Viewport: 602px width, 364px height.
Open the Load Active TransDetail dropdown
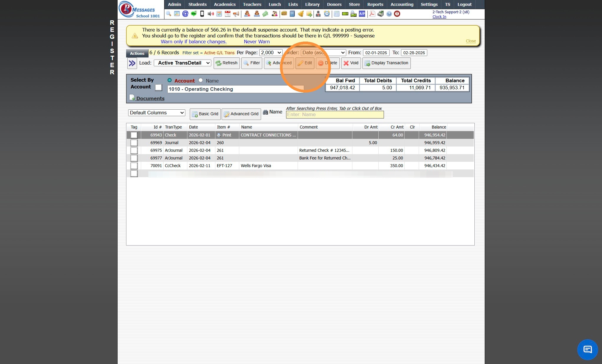point(182,63)
